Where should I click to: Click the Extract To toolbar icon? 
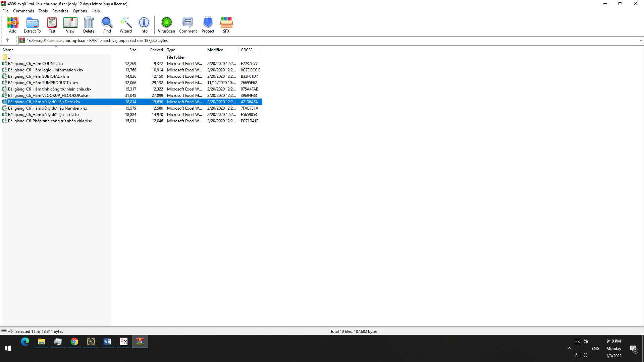point(32,25)
